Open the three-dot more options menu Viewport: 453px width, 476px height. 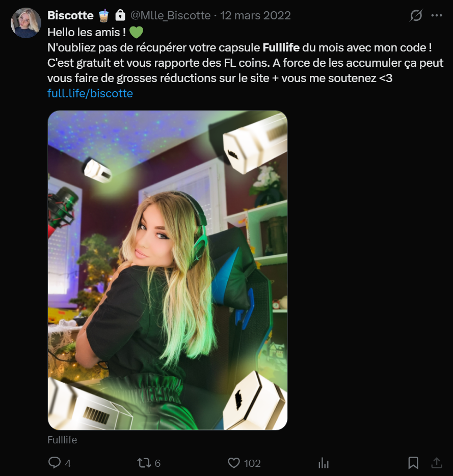(437, 16)
